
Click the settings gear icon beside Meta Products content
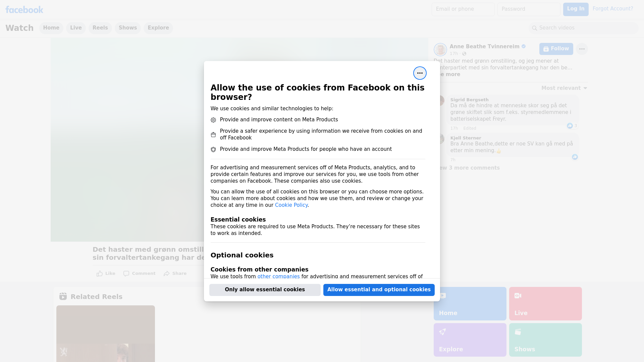[x=213, y=120]
